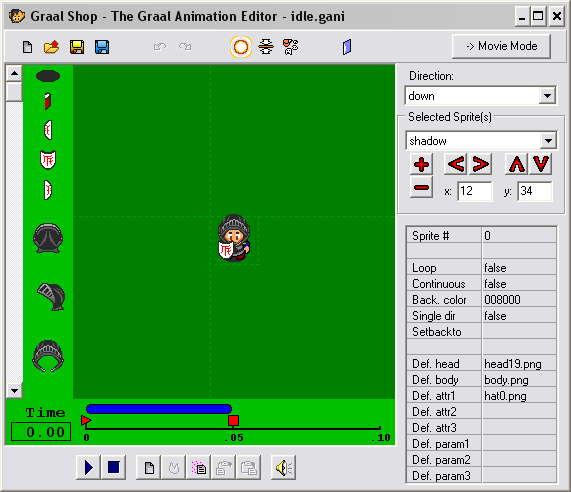This screenshot has width=571, height=492.
Task: Toggle the Continuous value cell
Action: (x=519, y=284)
